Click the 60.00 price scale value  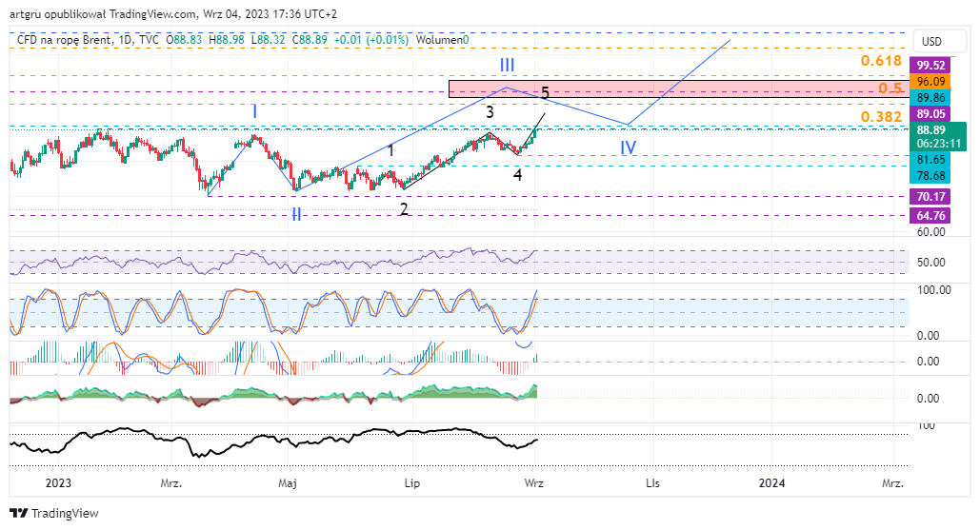pos(930,231)
